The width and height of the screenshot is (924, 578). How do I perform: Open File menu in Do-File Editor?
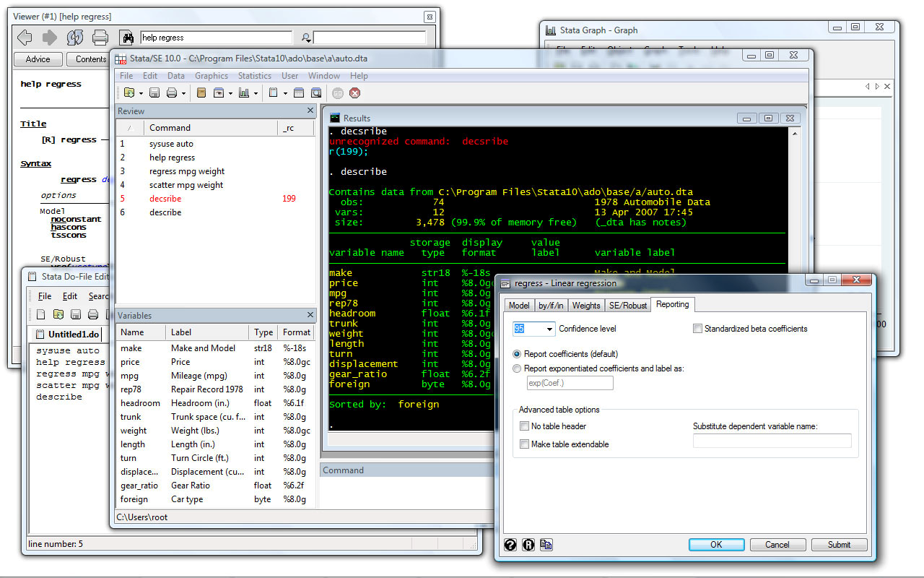pos(45,296)
